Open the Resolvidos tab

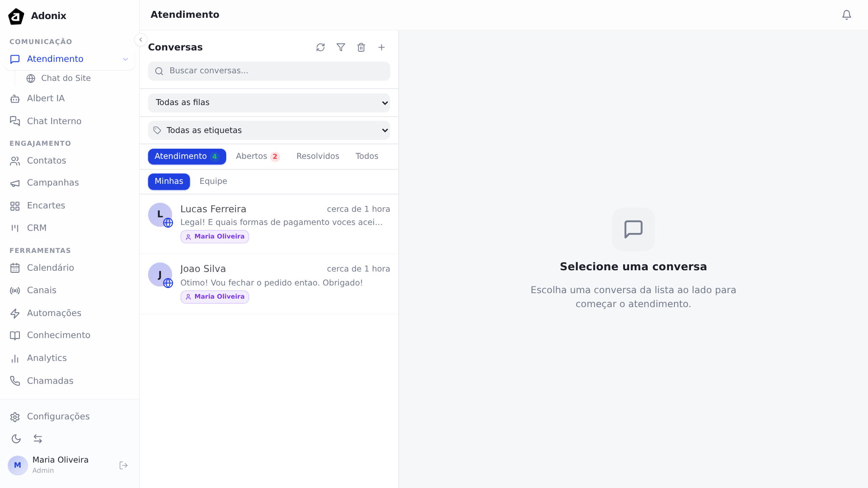pyautogui.click(x=318, y=156)
